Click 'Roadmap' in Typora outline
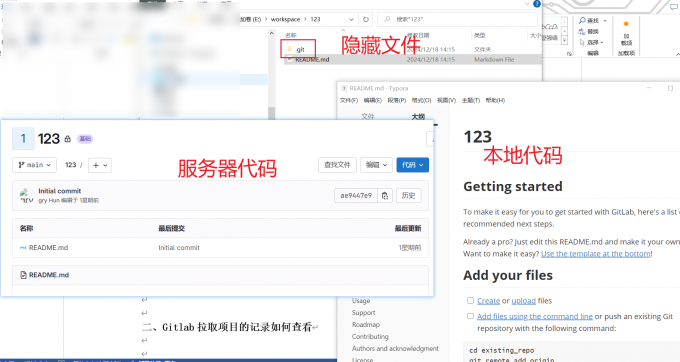 (366, 324)
